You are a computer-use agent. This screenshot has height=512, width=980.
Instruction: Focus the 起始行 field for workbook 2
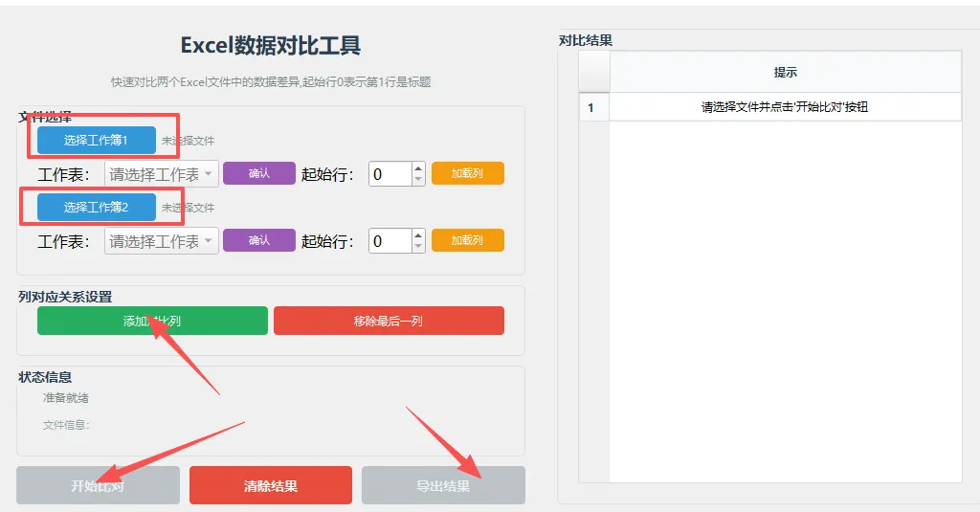pyautogui.click(x=390, y=240)
